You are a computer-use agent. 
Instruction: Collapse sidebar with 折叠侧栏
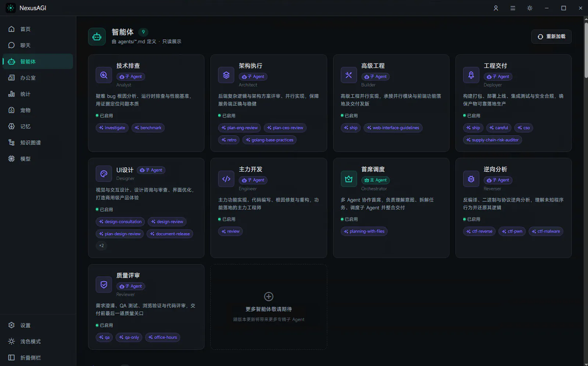pyautogui.click(x=38, y=358)
